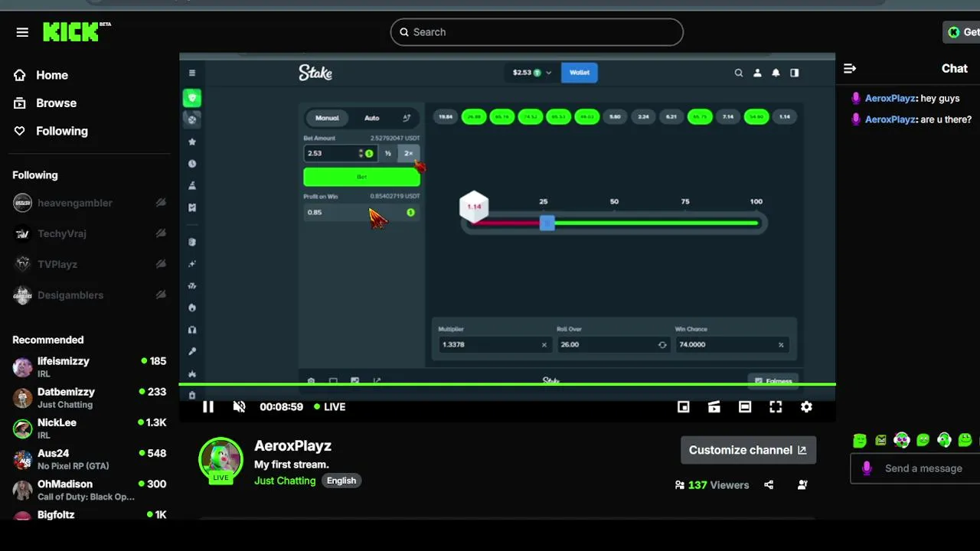
Task: Click the fire icon in Stake sidebar
Action: point(192,308)
